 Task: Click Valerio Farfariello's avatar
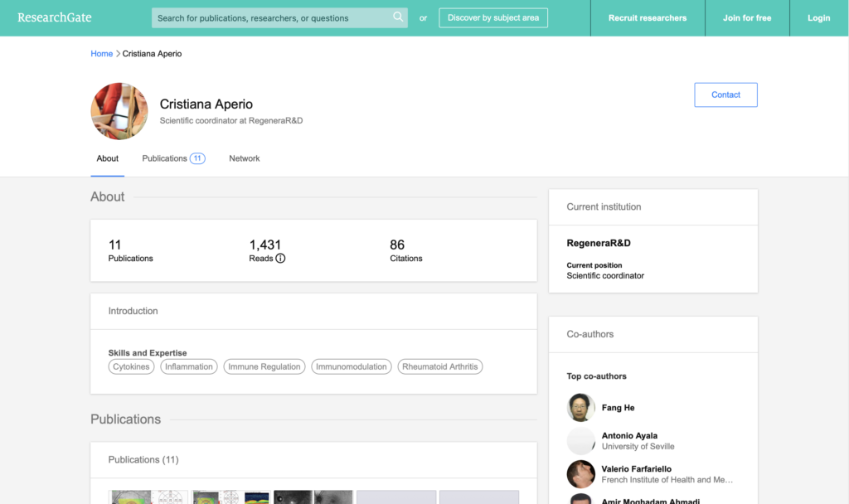click(580, 473)
